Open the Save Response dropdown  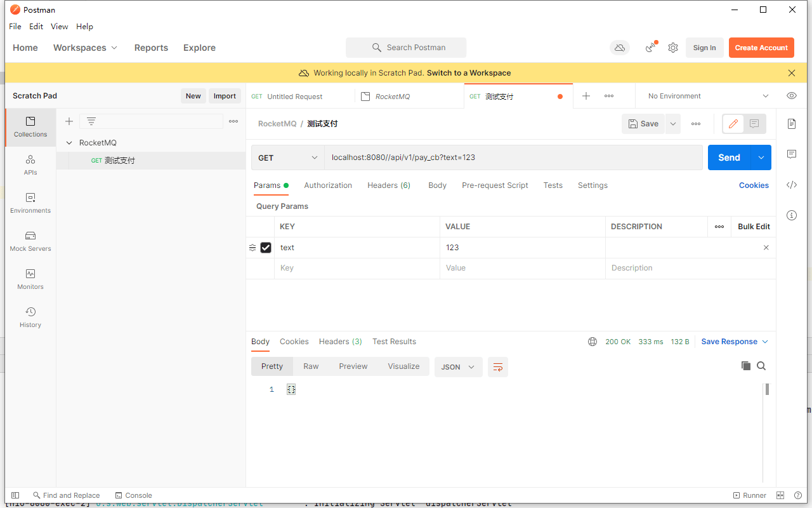coord(735,342)
